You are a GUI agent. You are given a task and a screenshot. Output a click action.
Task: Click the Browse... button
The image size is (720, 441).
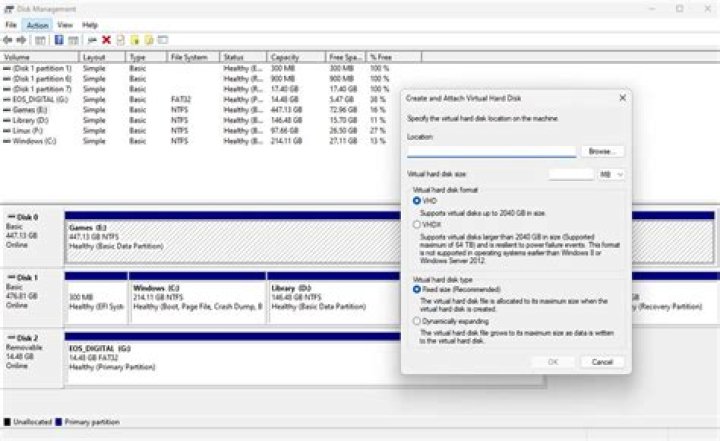pos(601,151)
